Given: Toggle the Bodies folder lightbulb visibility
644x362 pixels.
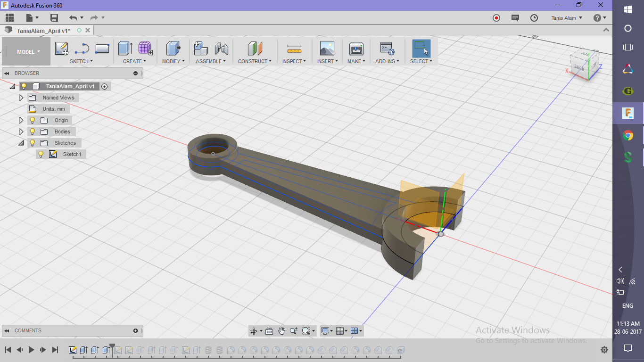Looking at the screenshot, I should click(32, 132).
